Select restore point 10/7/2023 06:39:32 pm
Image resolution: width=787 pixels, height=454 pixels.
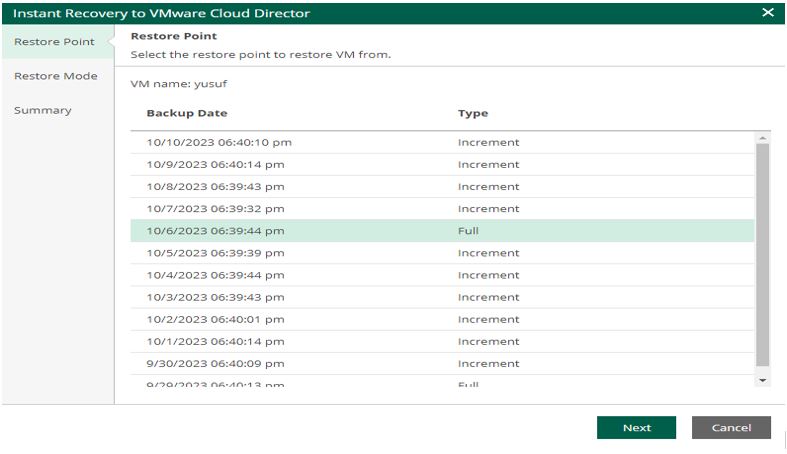pyautogui.click(x=442, y=209)
